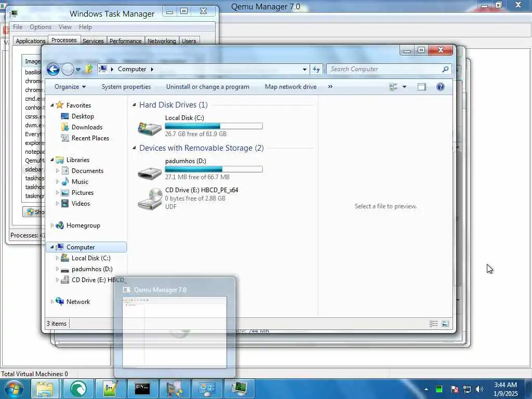Image resolution: width=532 pixels, height=399 pixels.
Task: Click in the Search Computer field
Action: pos(389,69)
